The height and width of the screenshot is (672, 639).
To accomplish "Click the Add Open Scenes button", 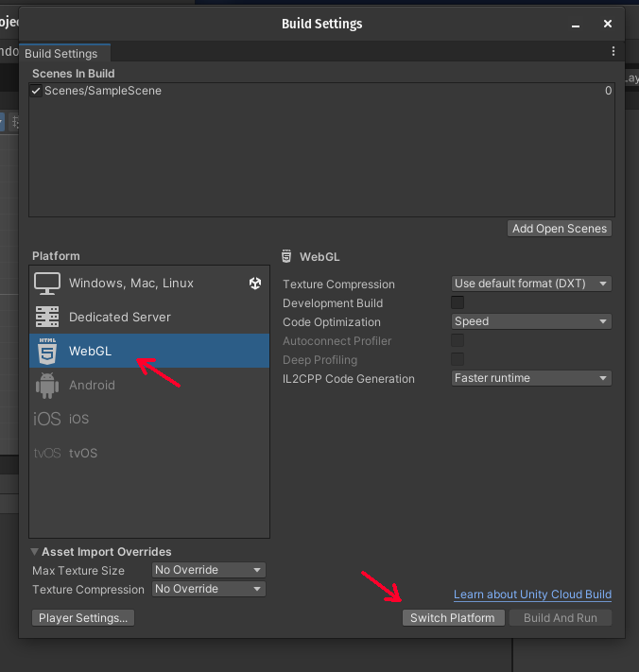I will tap(560, 229).
